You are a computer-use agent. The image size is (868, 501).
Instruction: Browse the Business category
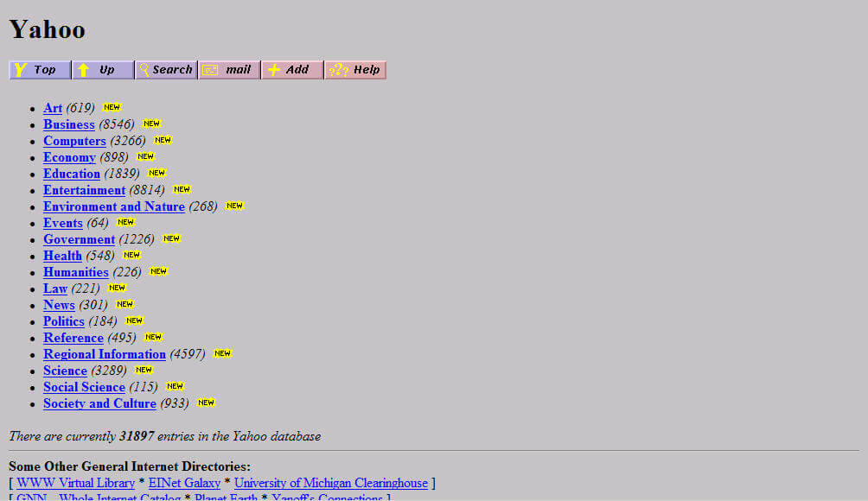pos(68,124)
